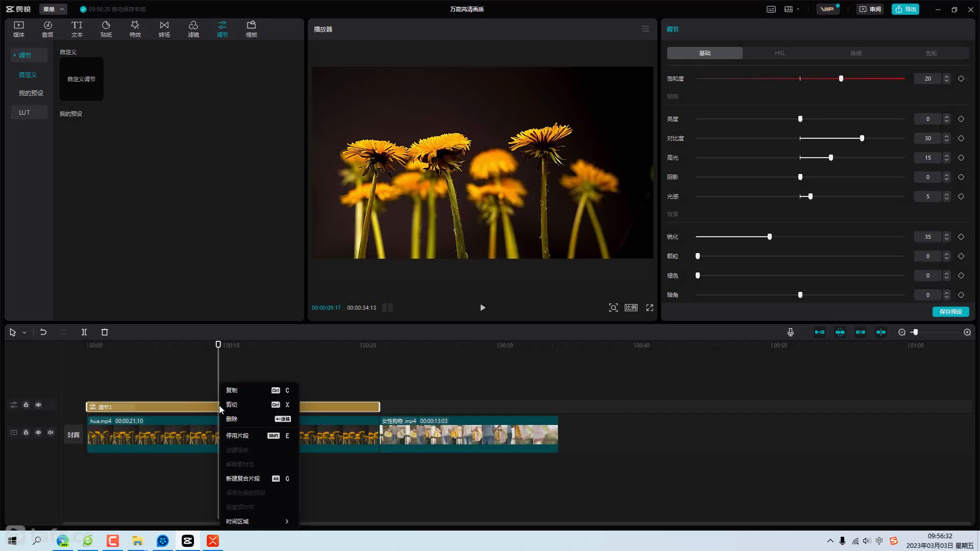Select the 自定义调节 thumbnail
This screenshot has width=980, height=551.
pos(82,79)
